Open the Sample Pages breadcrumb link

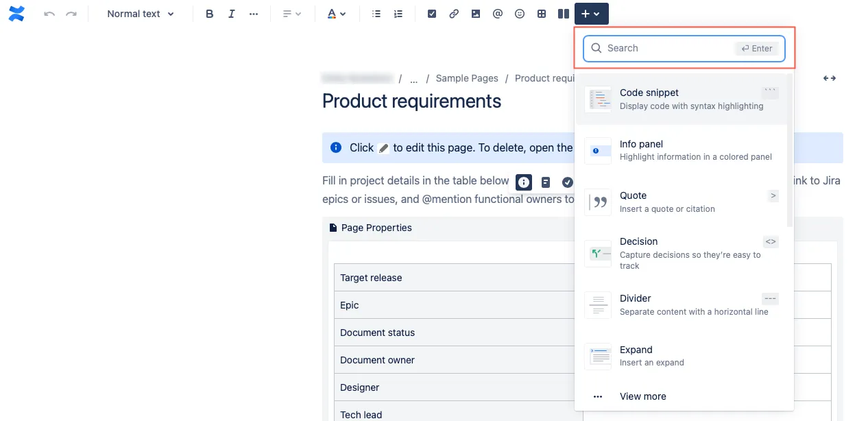[467, 78]
